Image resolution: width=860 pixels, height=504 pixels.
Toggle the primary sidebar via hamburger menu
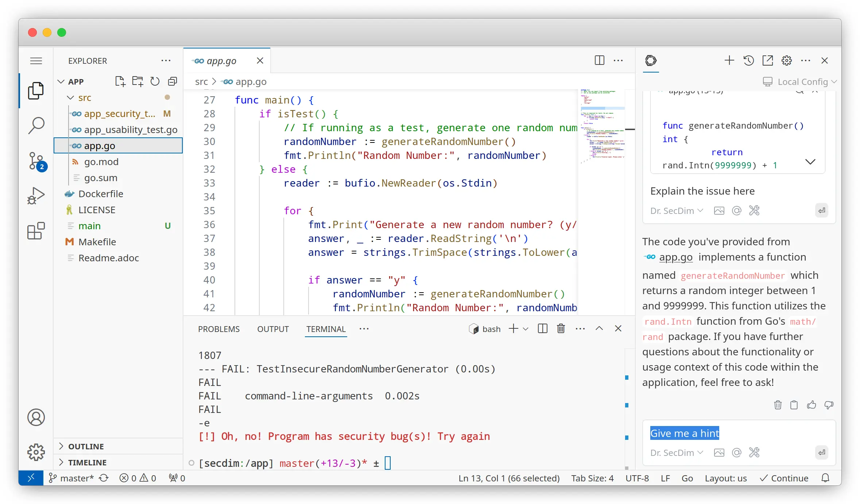click(36, 60)
